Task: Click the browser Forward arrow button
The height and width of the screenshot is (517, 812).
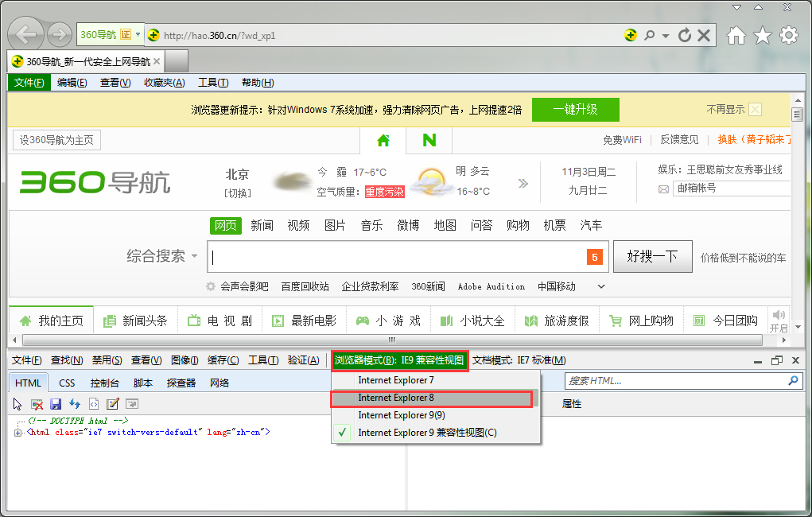Action: pyautogui.click(x=60, y=35)
